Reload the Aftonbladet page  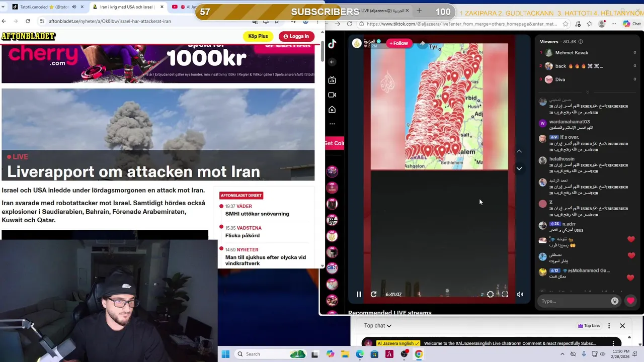pos(28,21)
